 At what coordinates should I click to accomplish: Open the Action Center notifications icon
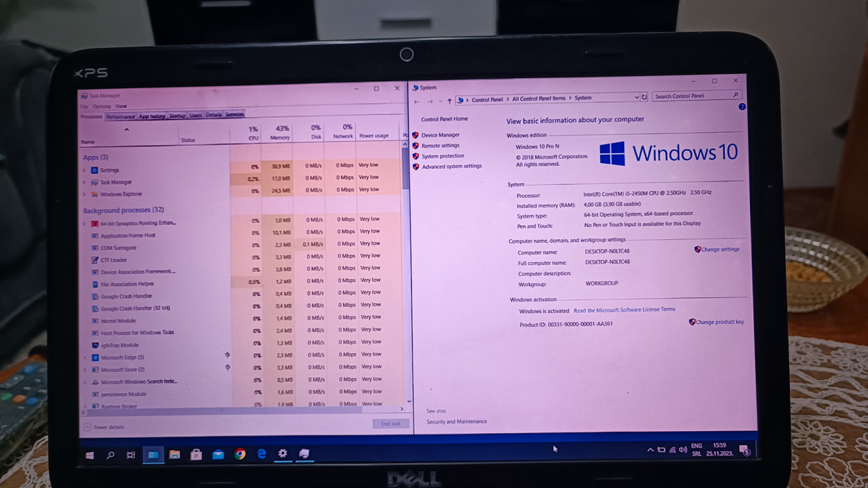[x=744, y=450]
